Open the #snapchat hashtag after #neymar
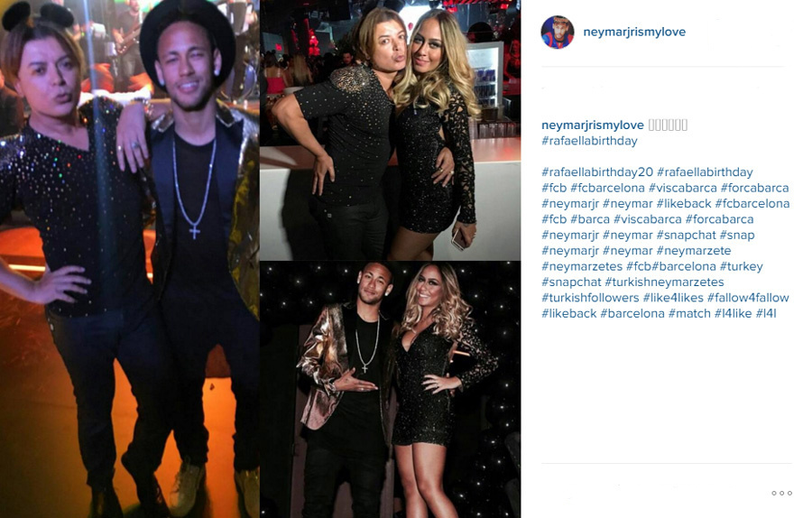This screenshot has width=812, height=518. pyautogui.click(x=687, y=235)
